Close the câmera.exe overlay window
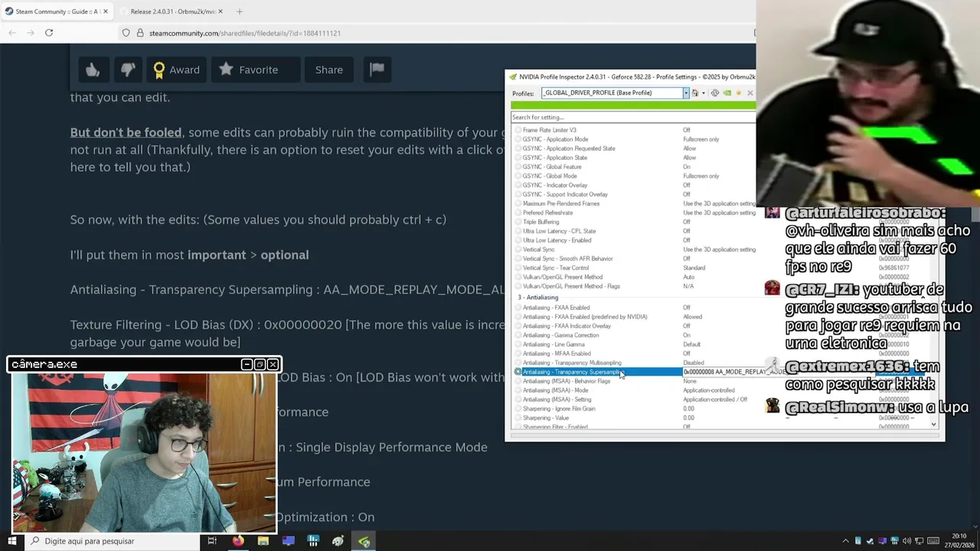Screen dimensions: 980x551 tap(273, 364)
